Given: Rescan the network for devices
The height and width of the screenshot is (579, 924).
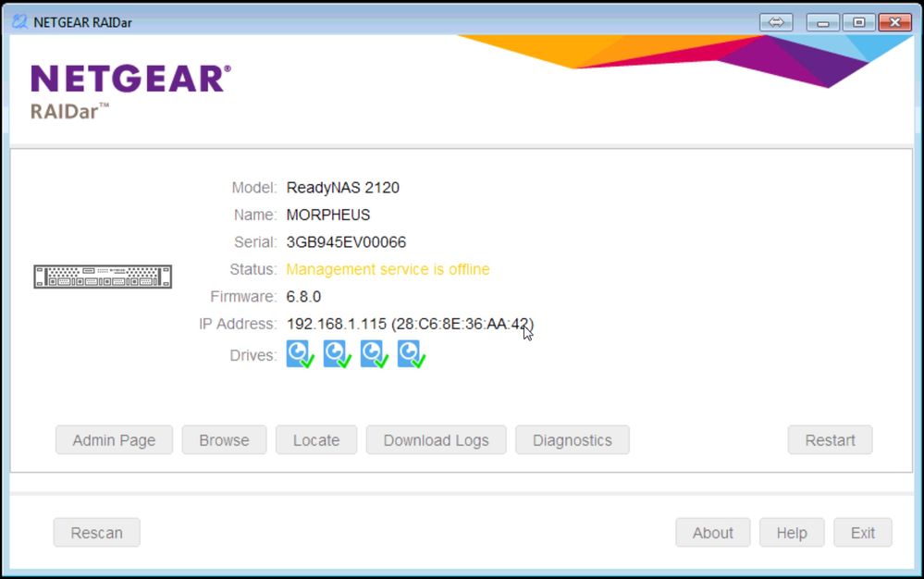Looking at the screenshot, I should pos(96,533).
